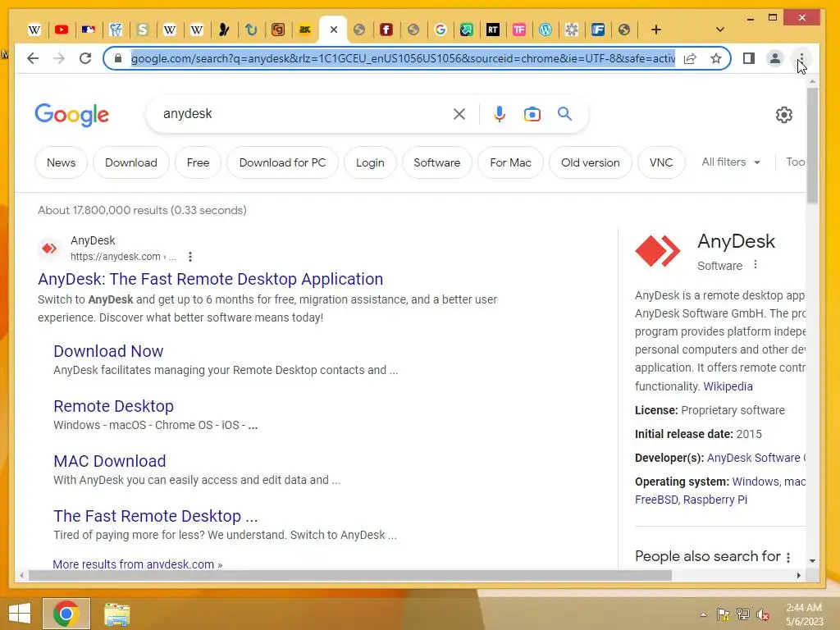Open the pink TF tab
Viewport: 840px width, 630px height.
(x=519, y=30)
